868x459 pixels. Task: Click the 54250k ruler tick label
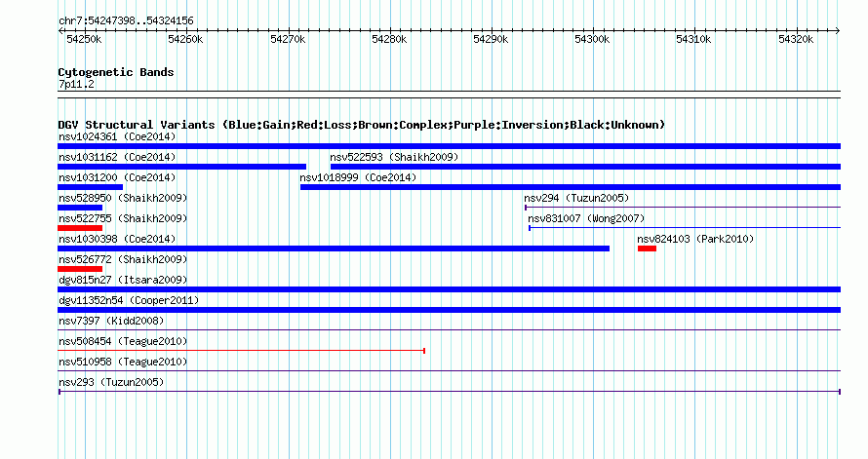(84, 39)
